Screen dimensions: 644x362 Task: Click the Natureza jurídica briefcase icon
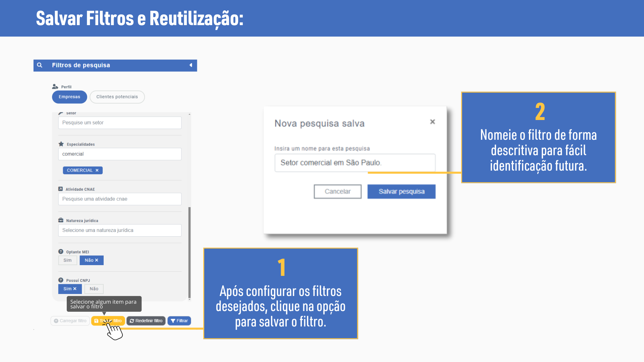pos(61,220)
